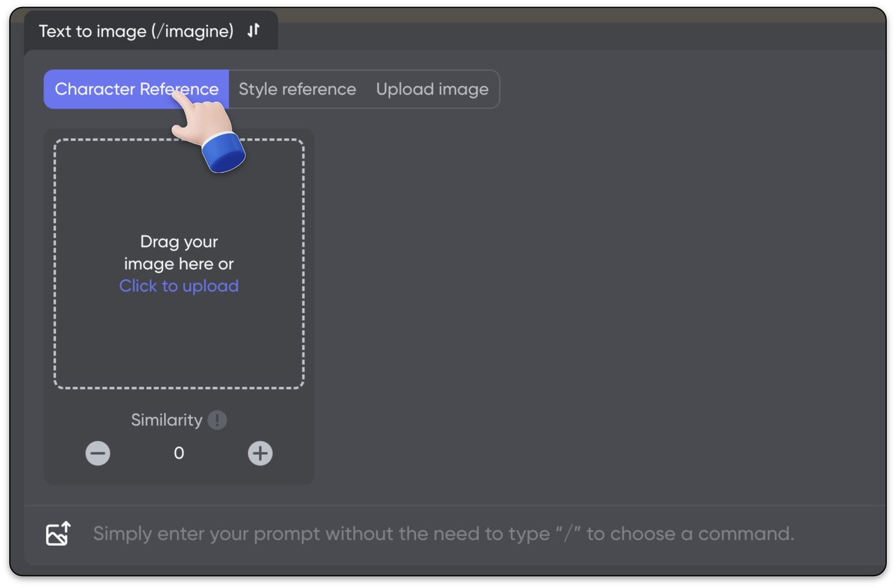Decrease Similarity with the minus button

[98, 453]
